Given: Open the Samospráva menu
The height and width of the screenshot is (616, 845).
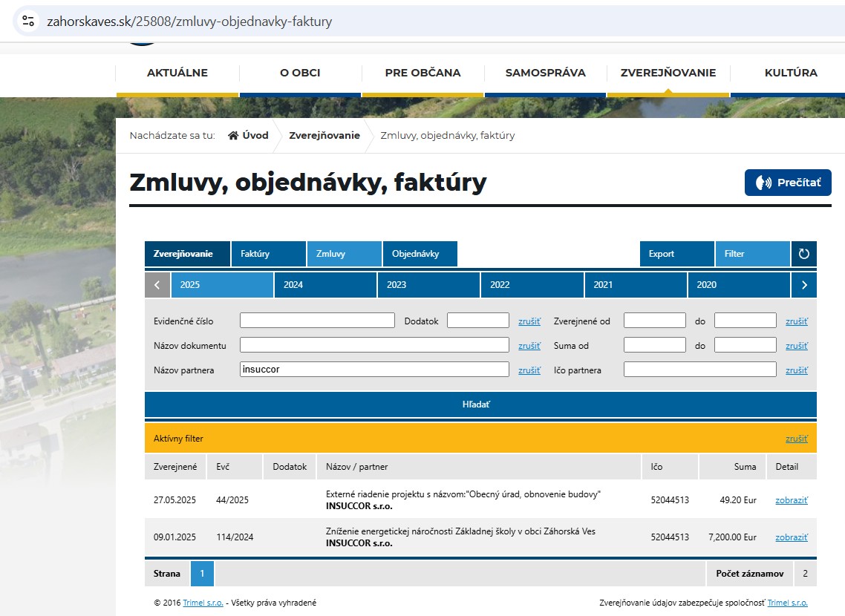Looking at the screenshot, I should point(545,73).
